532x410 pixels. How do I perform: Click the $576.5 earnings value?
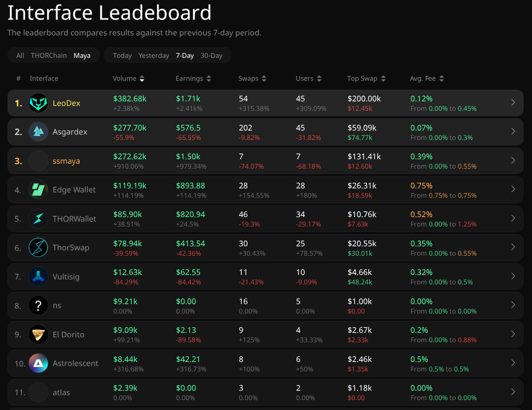(x=188, y=128)
